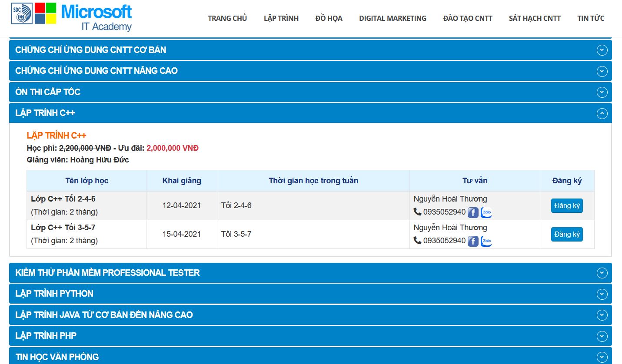Viewport: 622px width, 364px height.
Task: Click the Lớp C++ Tối 2-4-6 class name
Action: pos(63,199)
